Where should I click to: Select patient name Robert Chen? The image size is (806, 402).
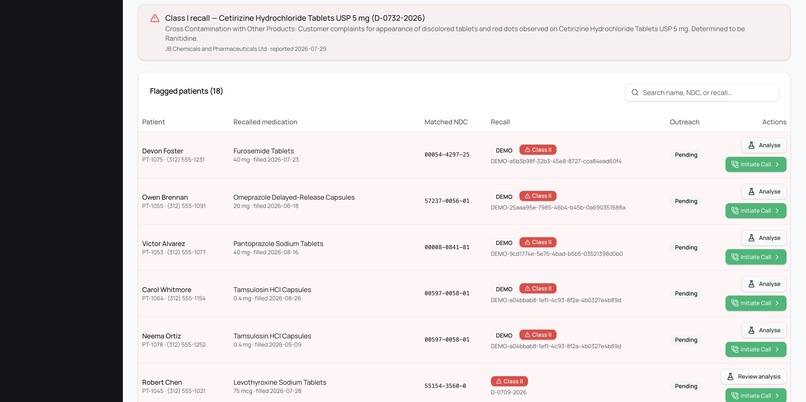pos(162,382)
